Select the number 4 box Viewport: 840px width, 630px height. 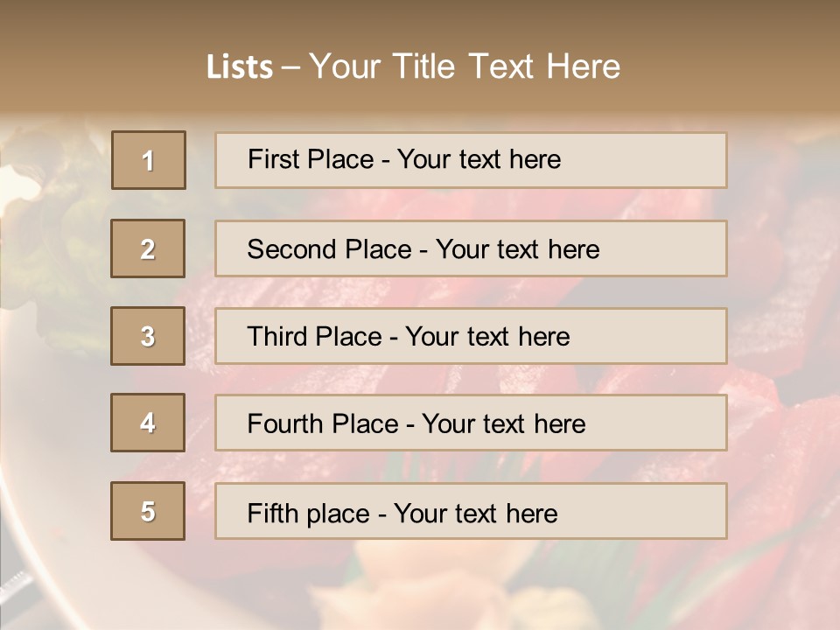pyautogui.click(x=148, y=423)
